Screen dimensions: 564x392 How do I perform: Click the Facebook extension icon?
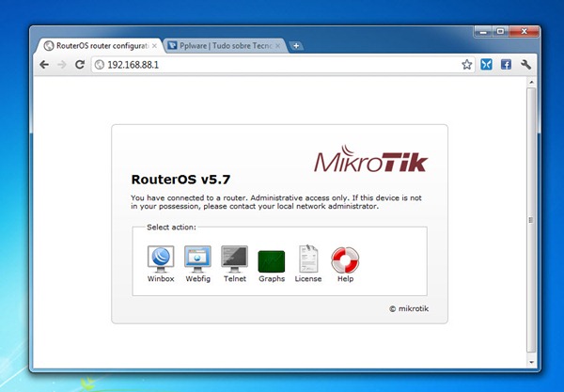coord(506,65)
